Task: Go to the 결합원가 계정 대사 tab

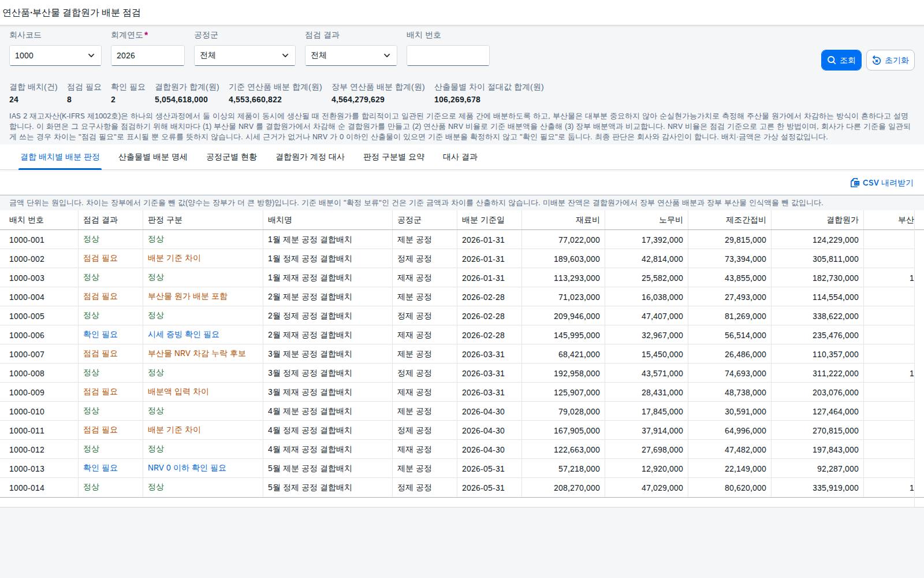Action: (310, 157)
